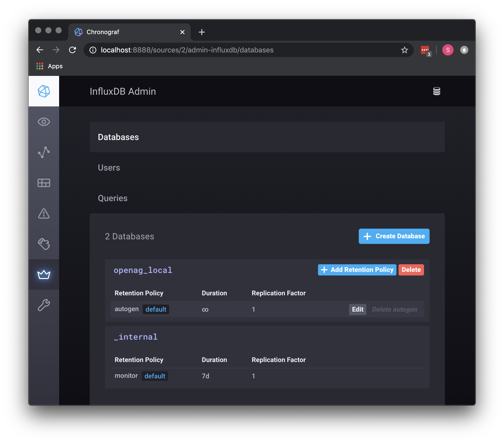The image size is (504, 443).
Task: Open the Log Viewer wood log icon
Action: click(x=44, y=244)
